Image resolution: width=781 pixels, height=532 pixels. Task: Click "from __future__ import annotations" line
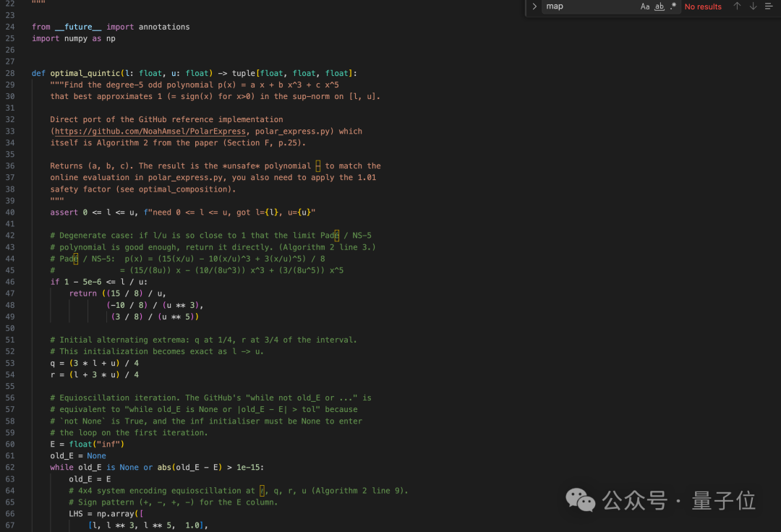pos(111,27)
